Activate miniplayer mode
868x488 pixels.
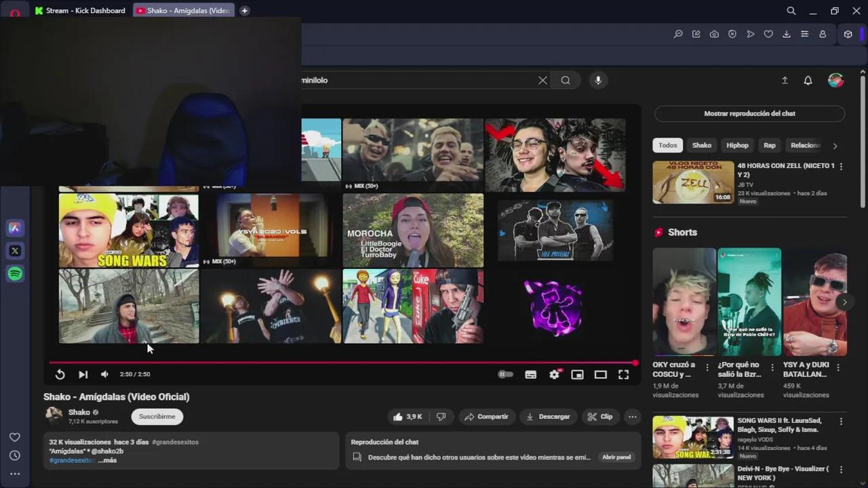(577, 373)
